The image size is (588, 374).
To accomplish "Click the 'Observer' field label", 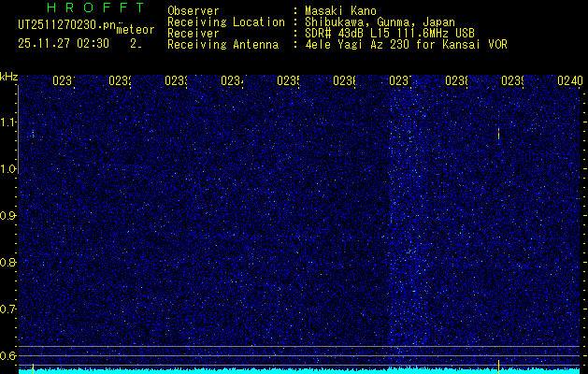I will click(194, 11).
